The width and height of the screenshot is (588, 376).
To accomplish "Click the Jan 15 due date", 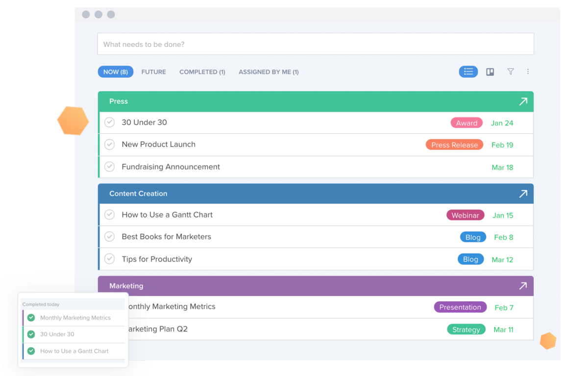I will coord(503,215).
